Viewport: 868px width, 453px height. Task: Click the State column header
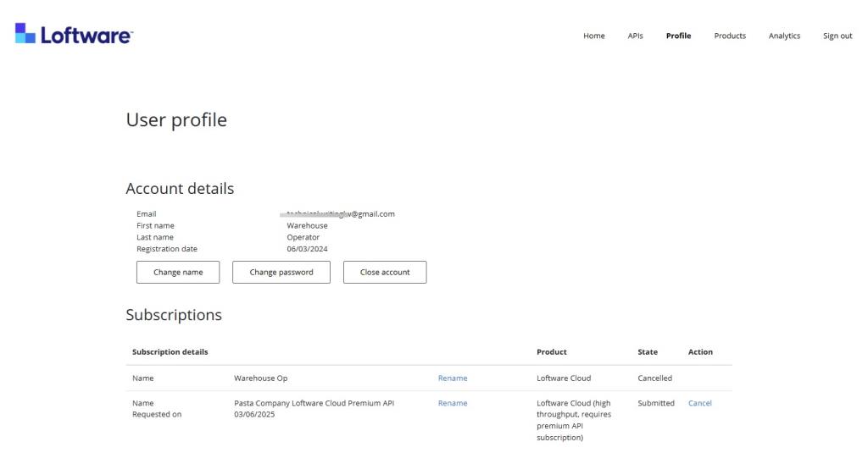[x=647, y=351]
